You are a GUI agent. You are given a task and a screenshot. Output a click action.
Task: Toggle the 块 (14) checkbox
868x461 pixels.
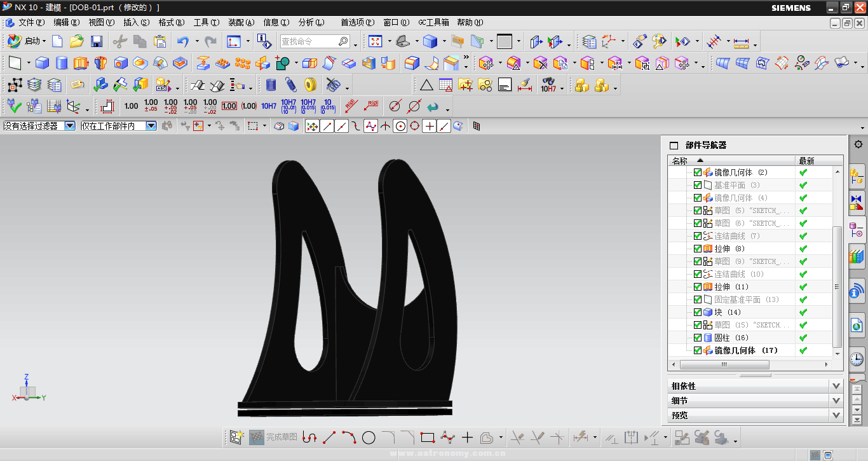pos(698,312)
